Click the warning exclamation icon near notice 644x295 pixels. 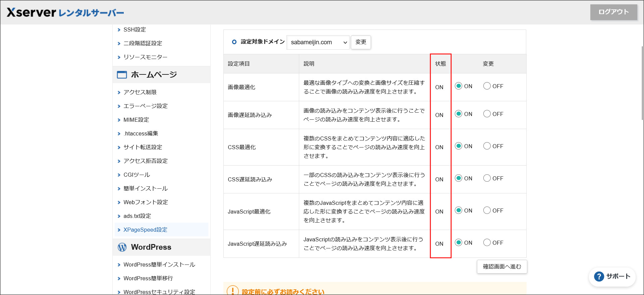(x=232, y=291)
